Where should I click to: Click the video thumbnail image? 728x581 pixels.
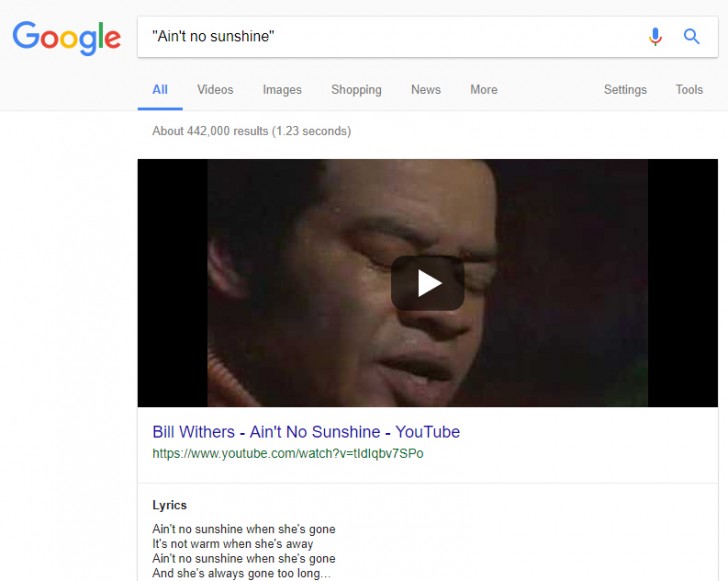[428, 283]
